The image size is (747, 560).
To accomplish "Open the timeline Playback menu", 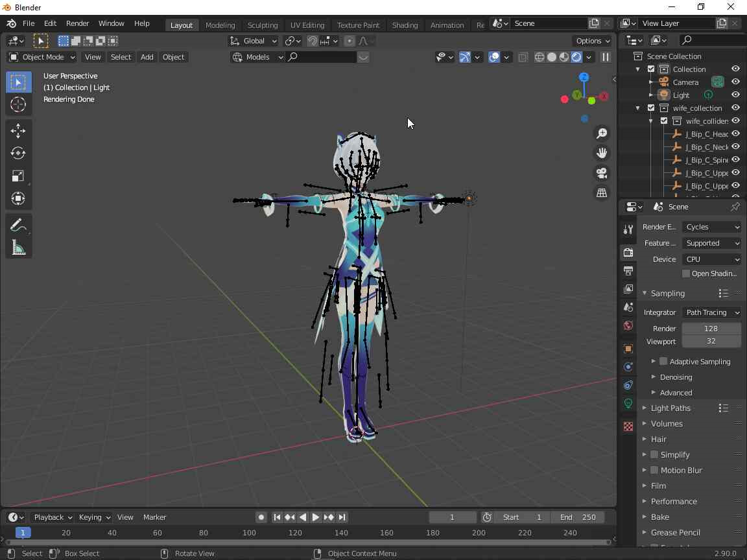I will [53, 517].
